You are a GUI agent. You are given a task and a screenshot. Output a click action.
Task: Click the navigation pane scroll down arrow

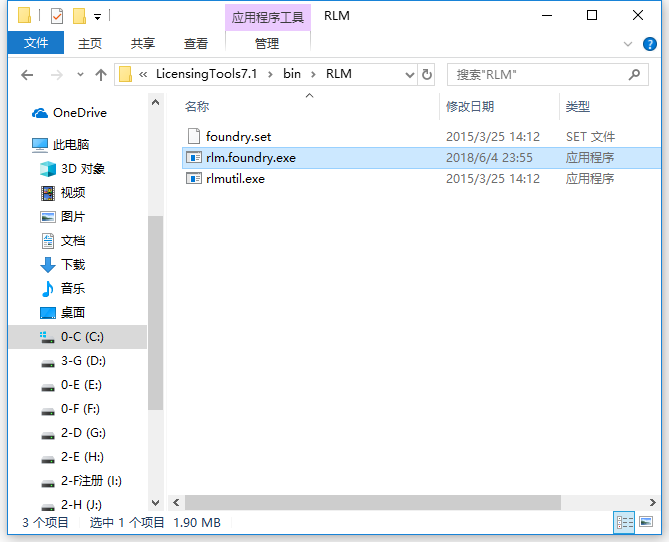point(156,503)
